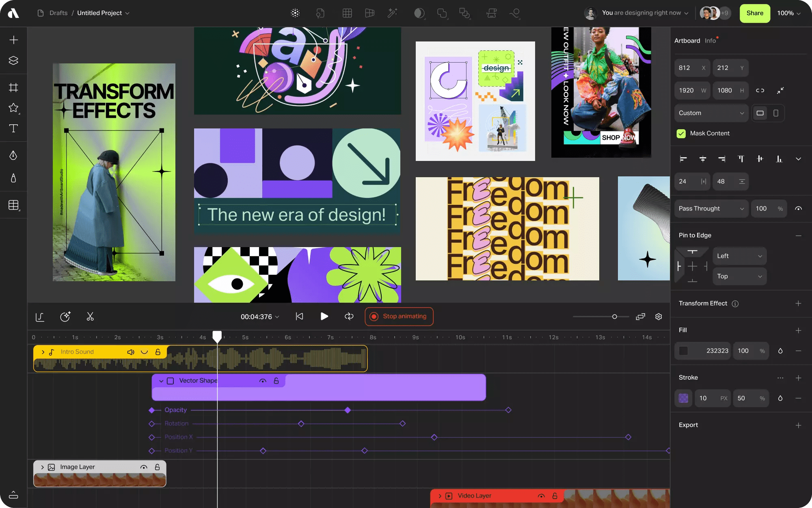Open the timeline settings gear
This screenshot has height=508, width=812.
pyautogui.click(x=659, y=317)
